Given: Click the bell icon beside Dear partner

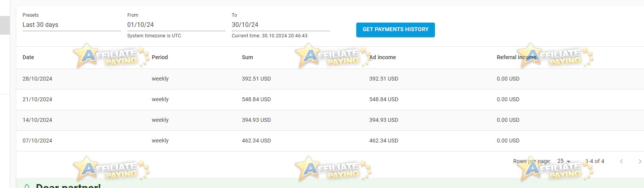Looking at the screenshot, I should (26, 186).
